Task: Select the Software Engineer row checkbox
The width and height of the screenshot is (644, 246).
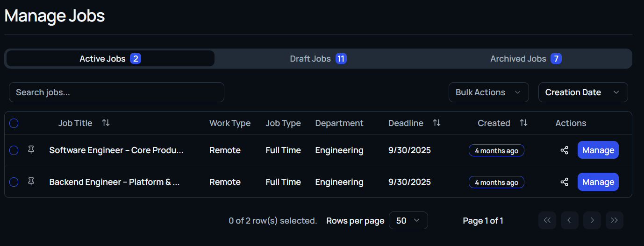Action: pyautogui.click(x=14, y=150)
